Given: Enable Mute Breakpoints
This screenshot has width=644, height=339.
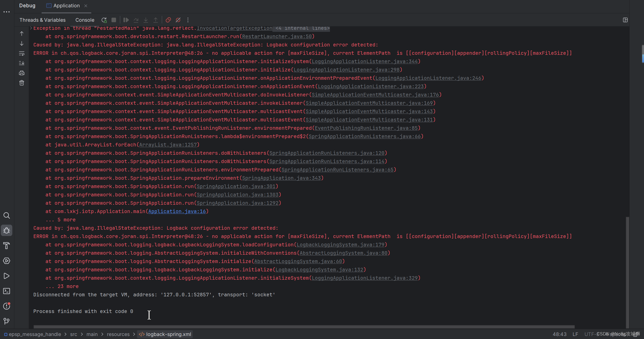Looking at the screenshot, I should pos(178,20).
